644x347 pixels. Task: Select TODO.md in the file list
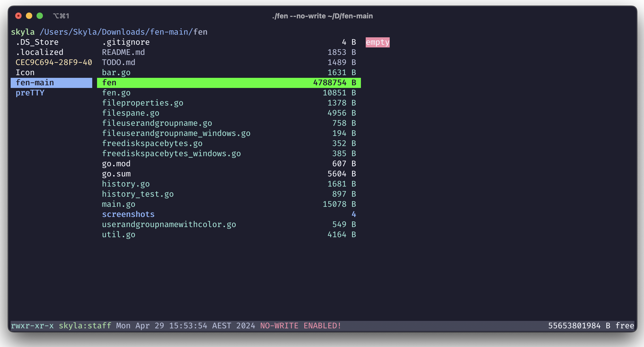pyautogui.click(x=229, y=62)
